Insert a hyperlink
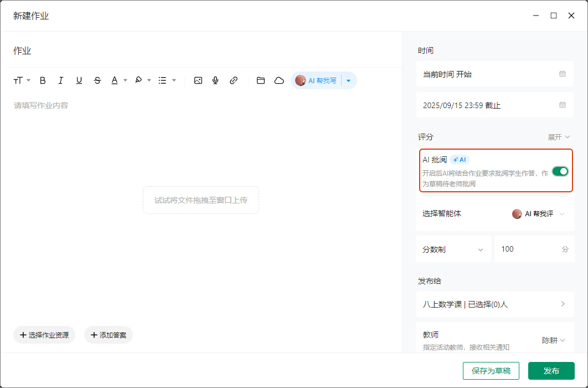The image size is (588, 388). click(234, 80)
